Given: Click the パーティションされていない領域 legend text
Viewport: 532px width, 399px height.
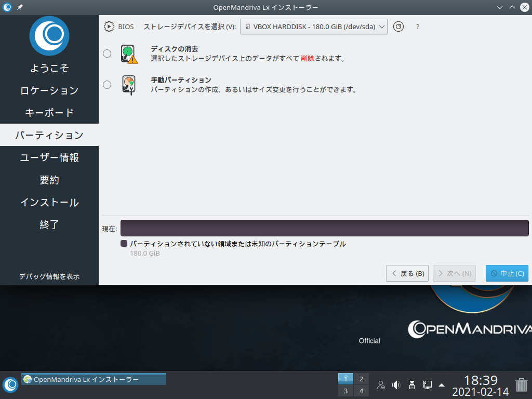Looking at the screenshot, I should click(238, 244).
